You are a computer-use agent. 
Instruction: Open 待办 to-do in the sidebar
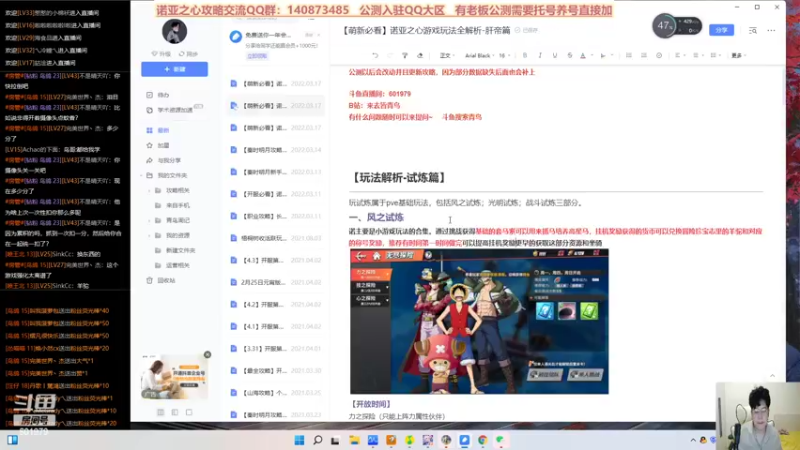163,95
